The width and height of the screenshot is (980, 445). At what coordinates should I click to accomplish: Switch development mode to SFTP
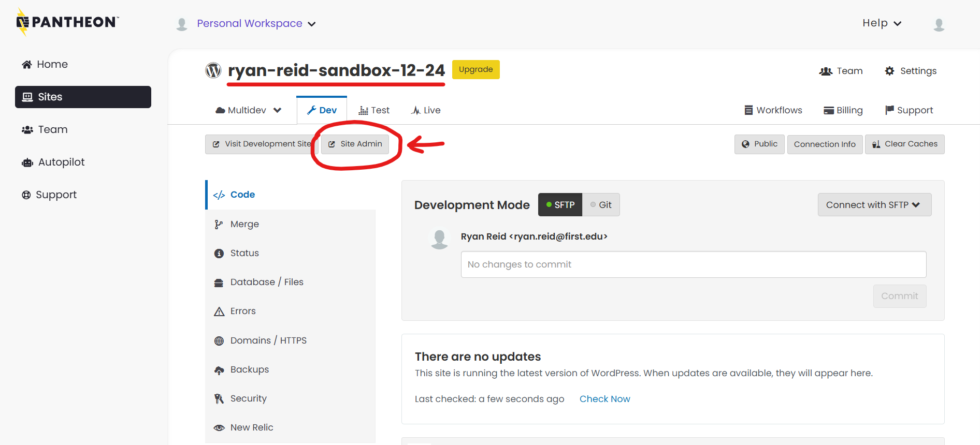(x=560, y=205)
